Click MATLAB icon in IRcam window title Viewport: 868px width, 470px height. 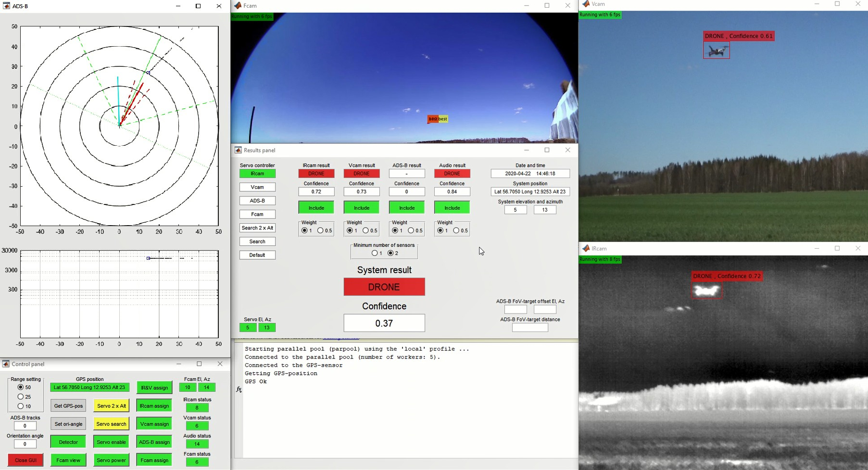[586, 249]
